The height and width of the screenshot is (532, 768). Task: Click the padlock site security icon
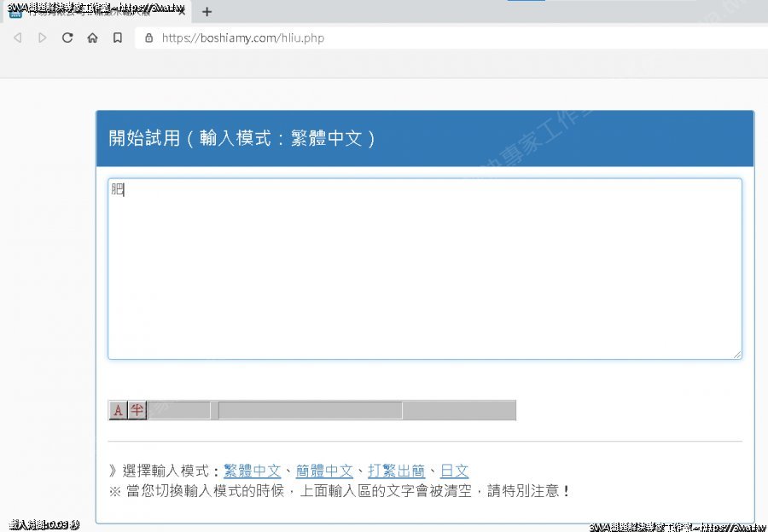coord(149,38)
